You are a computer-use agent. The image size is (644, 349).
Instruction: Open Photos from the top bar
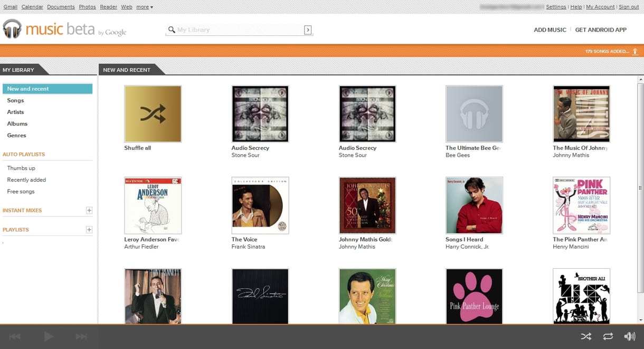(x=87, y=7)
